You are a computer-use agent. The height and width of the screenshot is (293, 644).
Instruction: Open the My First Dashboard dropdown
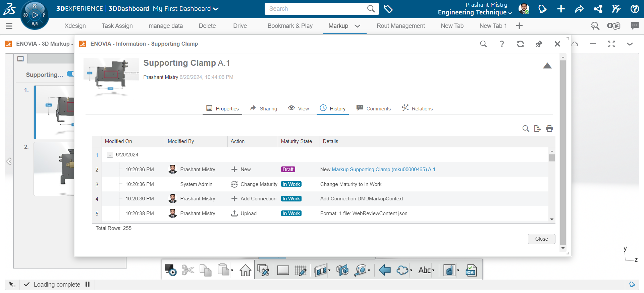click(x=216, y=9)
